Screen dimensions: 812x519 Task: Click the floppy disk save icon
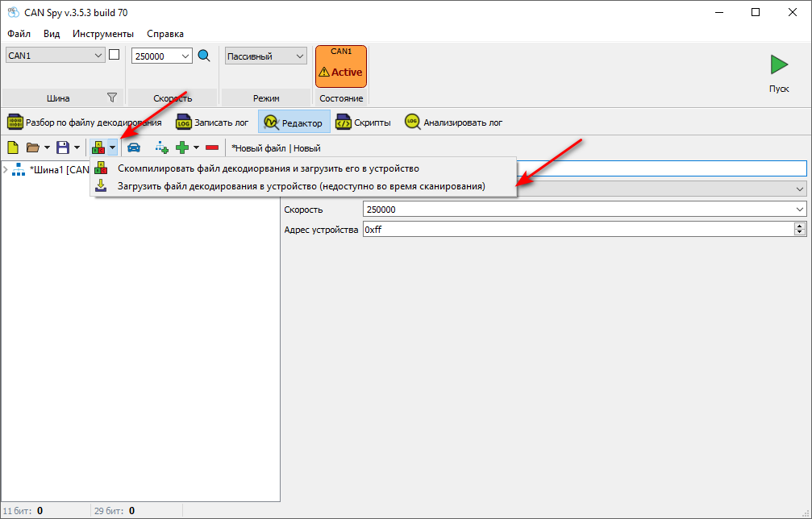click(x=62, y=147)
